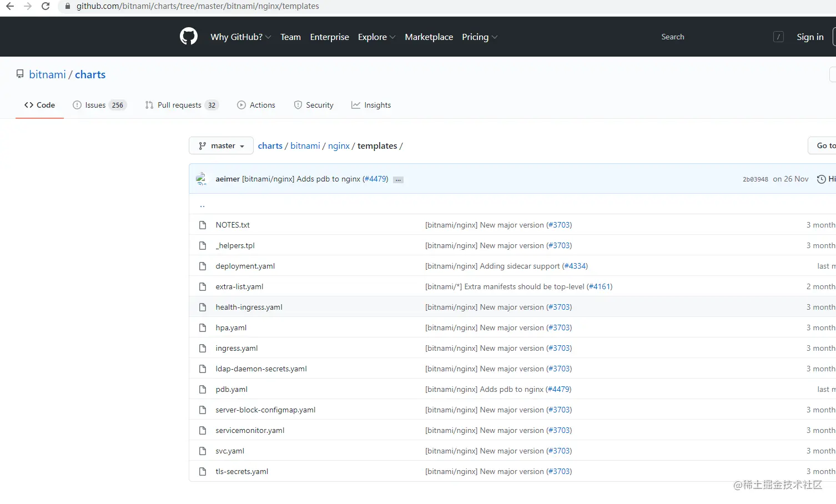The width and height of the screenshot is (836, 504).
Task: Open the pdb.yaml file
Action: (231, 389)
